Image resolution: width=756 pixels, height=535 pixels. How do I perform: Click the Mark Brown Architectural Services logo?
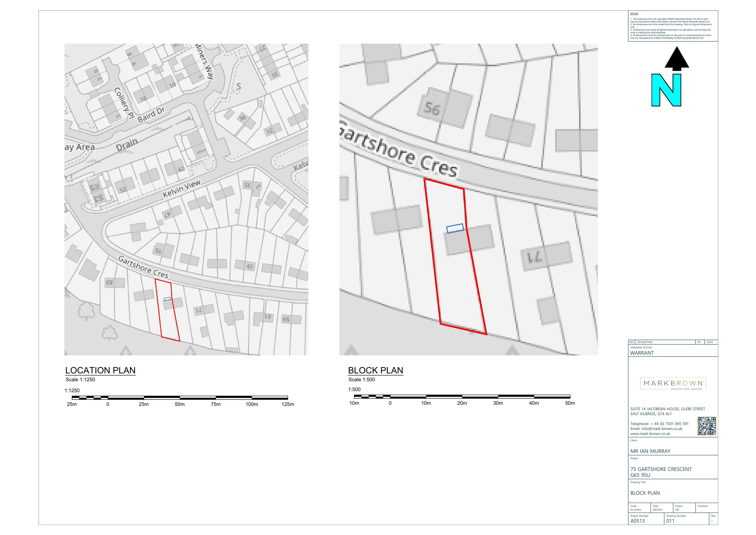pos(673,384)
